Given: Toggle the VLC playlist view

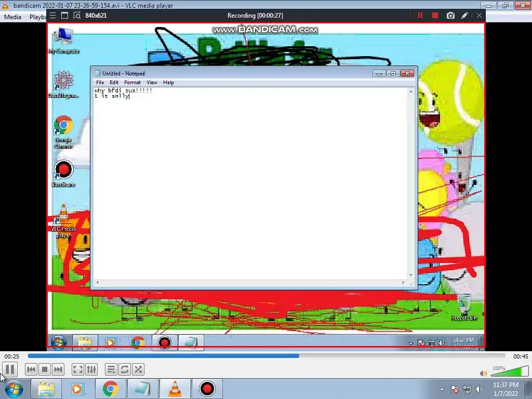Looking at the screenshot, I should point(111,369).
